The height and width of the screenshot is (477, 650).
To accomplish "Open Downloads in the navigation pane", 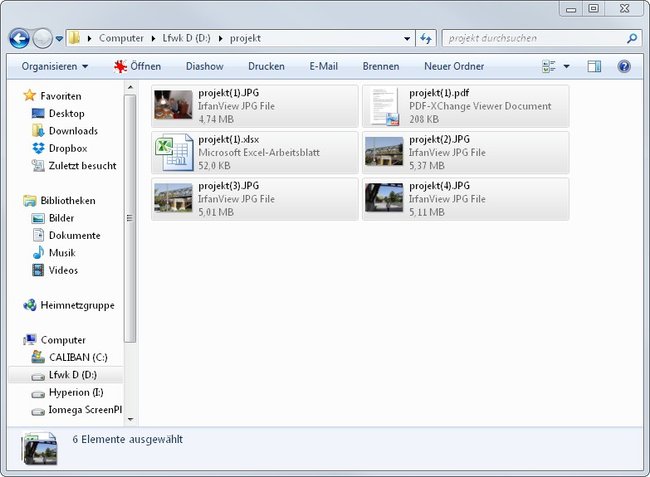I will click(x=65, y=131).
